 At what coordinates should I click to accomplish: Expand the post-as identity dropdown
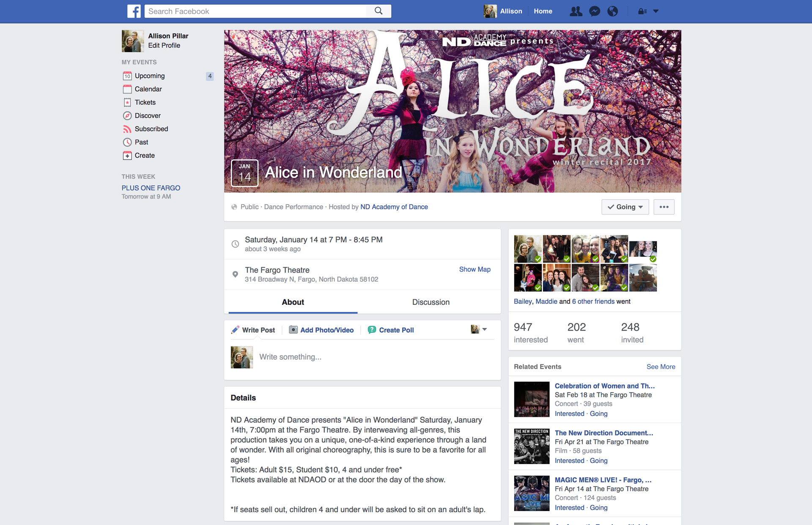pyautogui.click(x=479, y=329)
